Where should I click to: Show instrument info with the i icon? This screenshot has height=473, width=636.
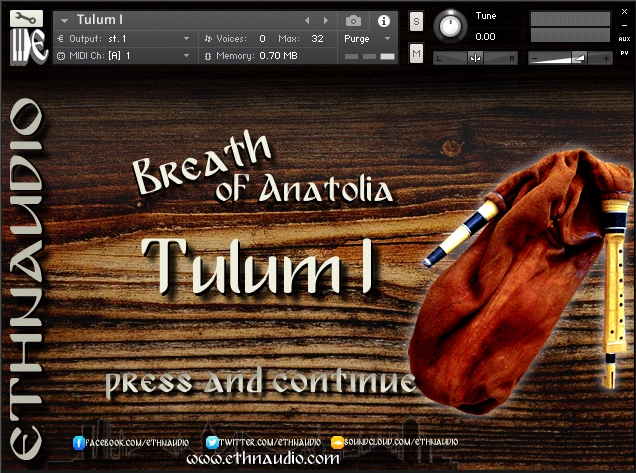383,21
